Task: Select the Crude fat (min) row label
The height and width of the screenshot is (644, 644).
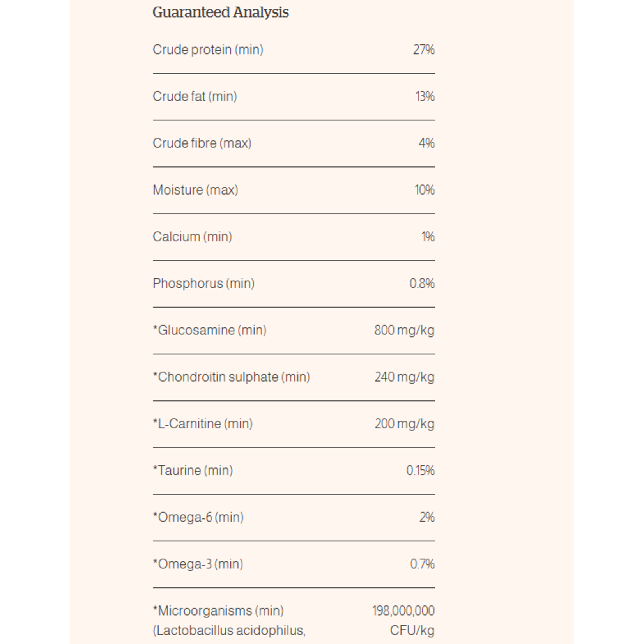Action: click(x=195, y=97)
